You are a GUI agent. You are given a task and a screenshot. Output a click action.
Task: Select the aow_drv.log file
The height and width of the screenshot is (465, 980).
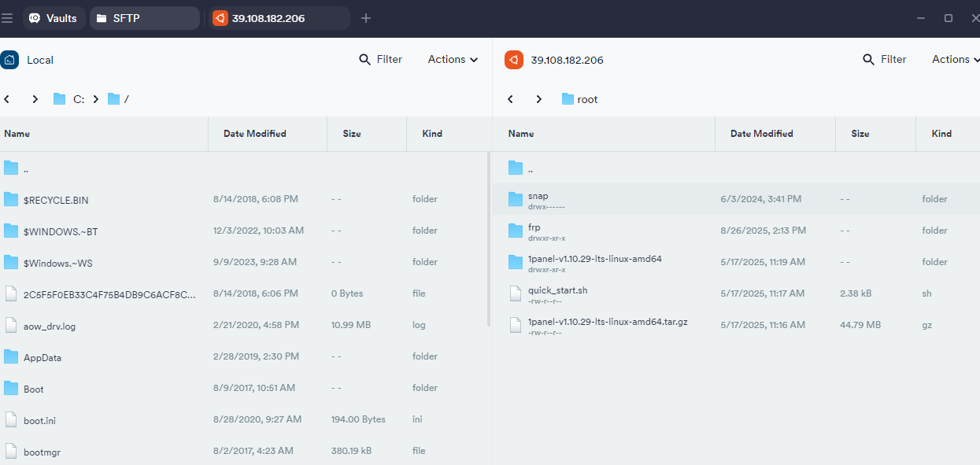(x=50, y=326)
